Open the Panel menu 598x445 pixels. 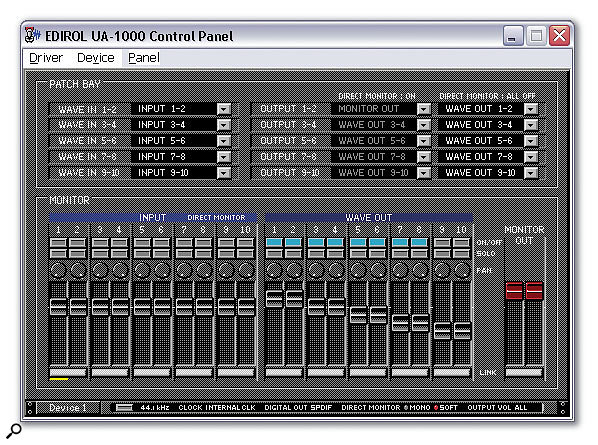coord(143,58)
